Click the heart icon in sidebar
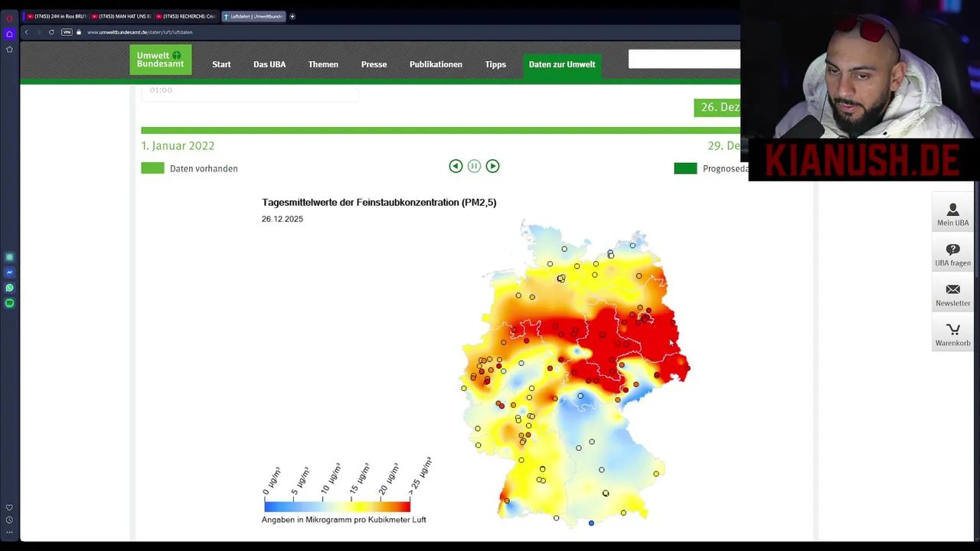Screen dimensions: 980x551 click(9, 507)
